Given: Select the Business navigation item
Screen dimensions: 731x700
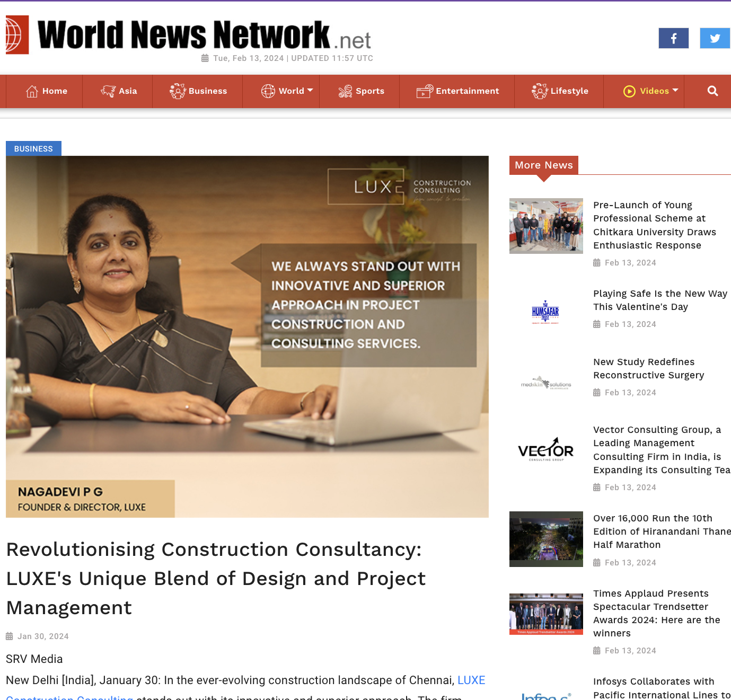Looking at the screenshot, I should pyautogui.click(x=198, y=91).
